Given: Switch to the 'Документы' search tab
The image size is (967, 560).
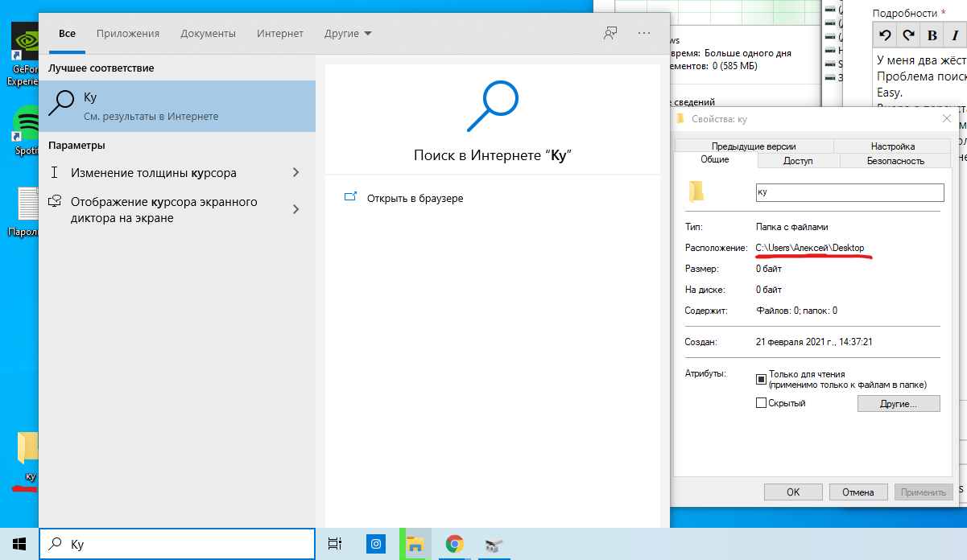Looking at the screenshot, I should tap(208, 34).
